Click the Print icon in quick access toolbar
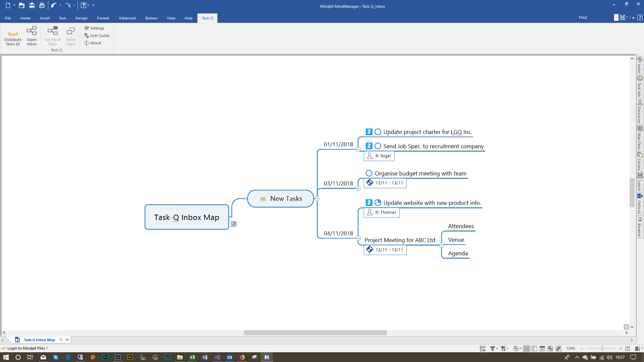644x362 pixels. click(42, 5)
